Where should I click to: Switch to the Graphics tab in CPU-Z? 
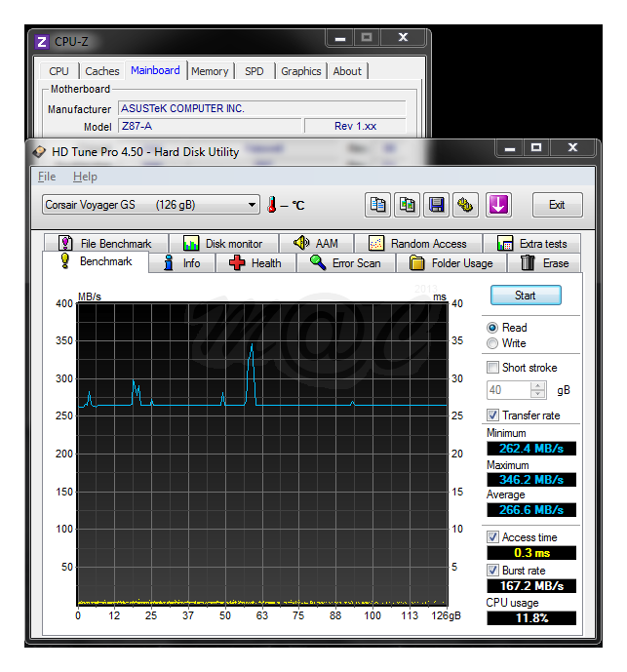301,71
